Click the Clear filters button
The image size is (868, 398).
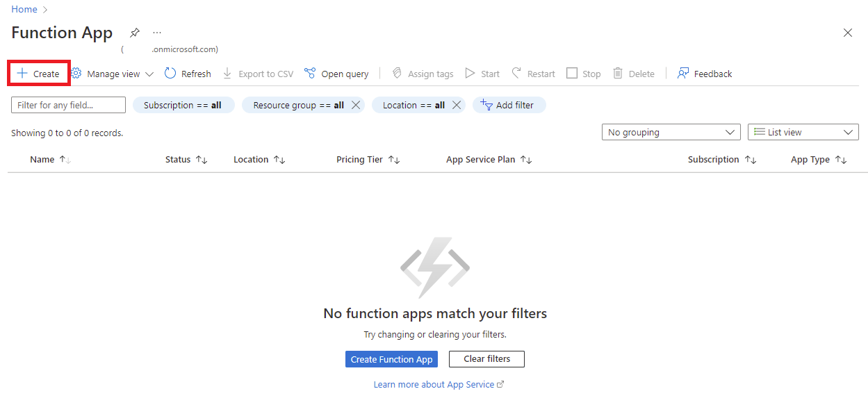click(486, 359)
